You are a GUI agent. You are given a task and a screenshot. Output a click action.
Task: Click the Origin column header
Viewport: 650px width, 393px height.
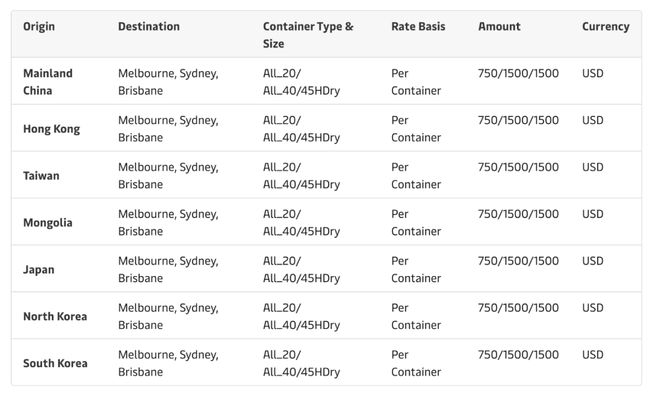coord(39,27)
